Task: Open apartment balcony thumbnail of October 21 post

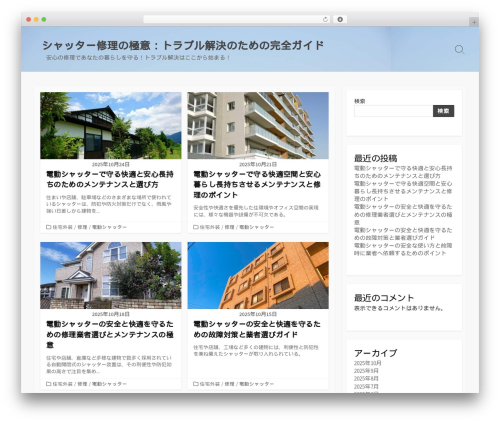Action: [258, 125]
